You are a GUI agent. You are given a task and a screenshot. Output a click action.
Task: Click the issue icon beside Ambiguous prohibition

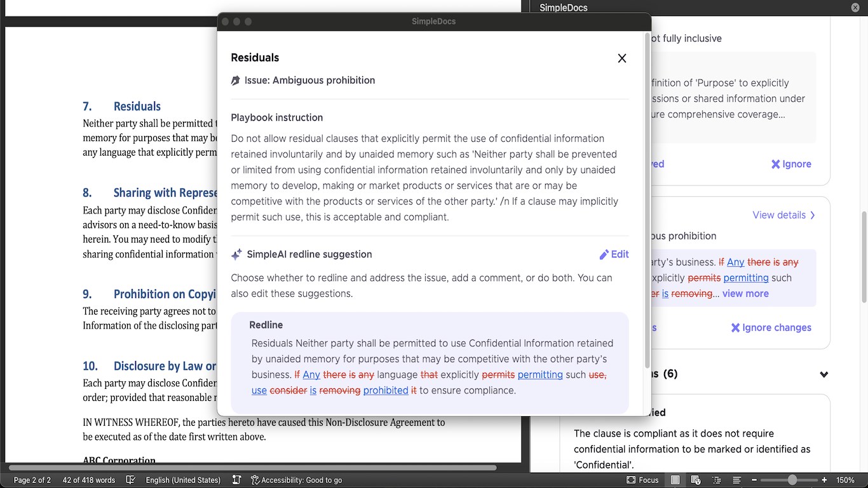[236, 81]
